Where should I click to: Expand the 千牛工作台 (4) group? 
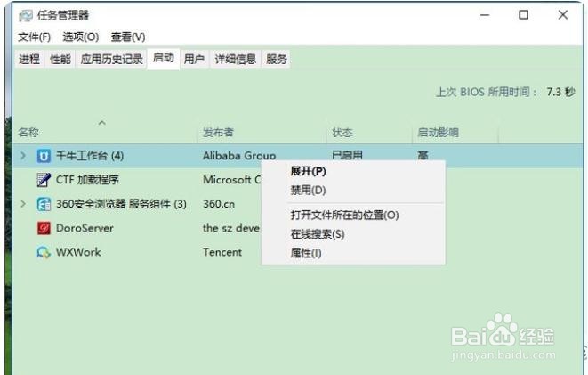(x=23, y=155)
